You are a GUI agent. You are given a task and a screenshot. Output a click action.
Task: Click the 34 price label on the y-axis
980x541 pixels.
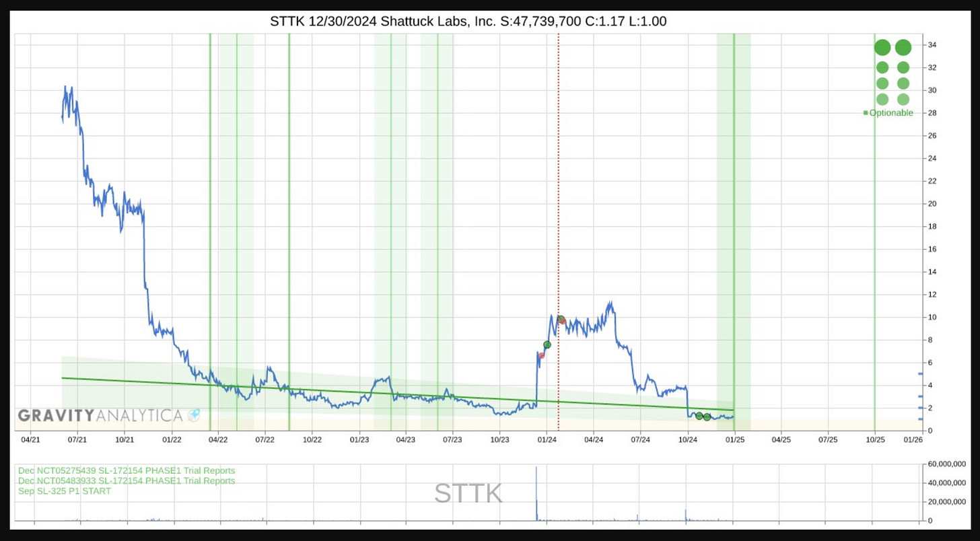933,45
